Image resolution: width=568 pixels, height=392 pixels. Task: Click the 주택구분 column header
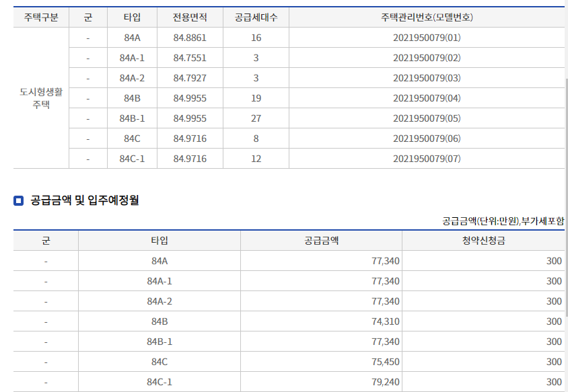pyautogui.click(x=41, y=17)
